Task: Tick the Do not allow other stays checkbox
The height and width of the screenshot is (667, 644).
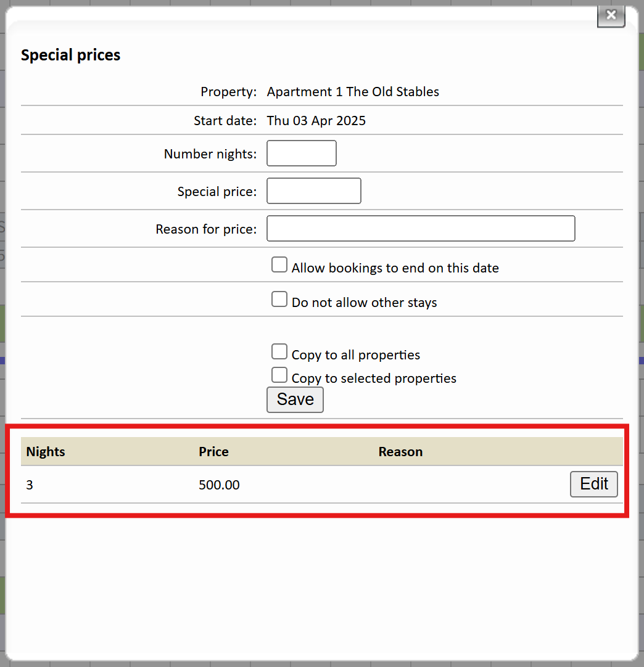Action: [279, 300]
